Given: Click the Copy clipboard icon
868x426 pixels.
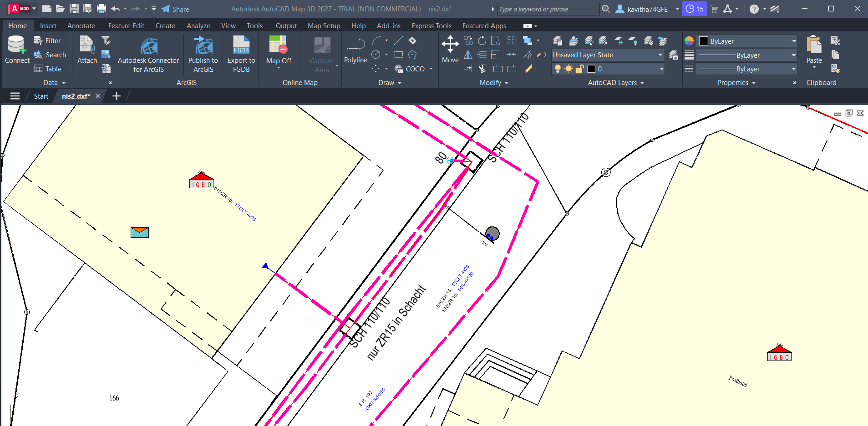Looking at the screenshot, I should point(835,55).
